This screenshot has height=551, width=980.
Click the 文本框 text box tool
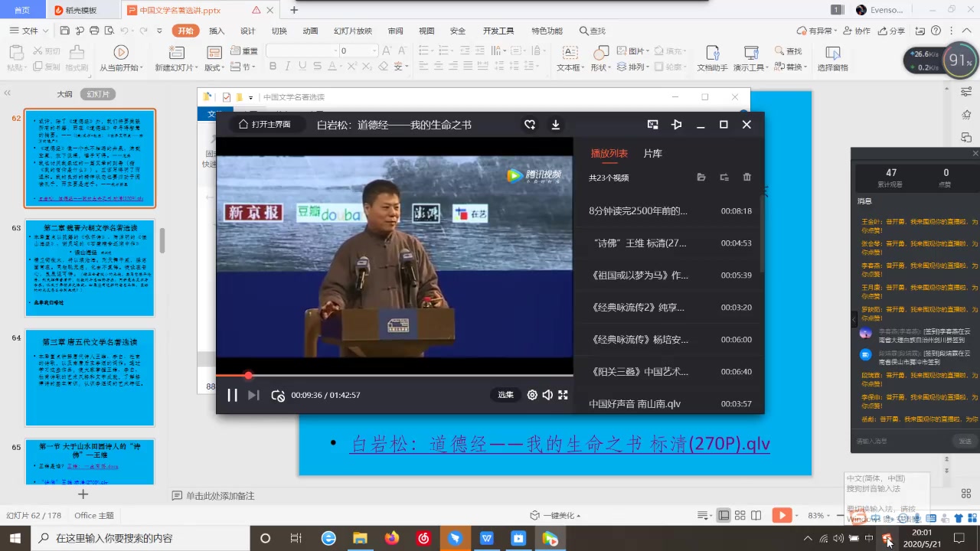click(570, 58)
